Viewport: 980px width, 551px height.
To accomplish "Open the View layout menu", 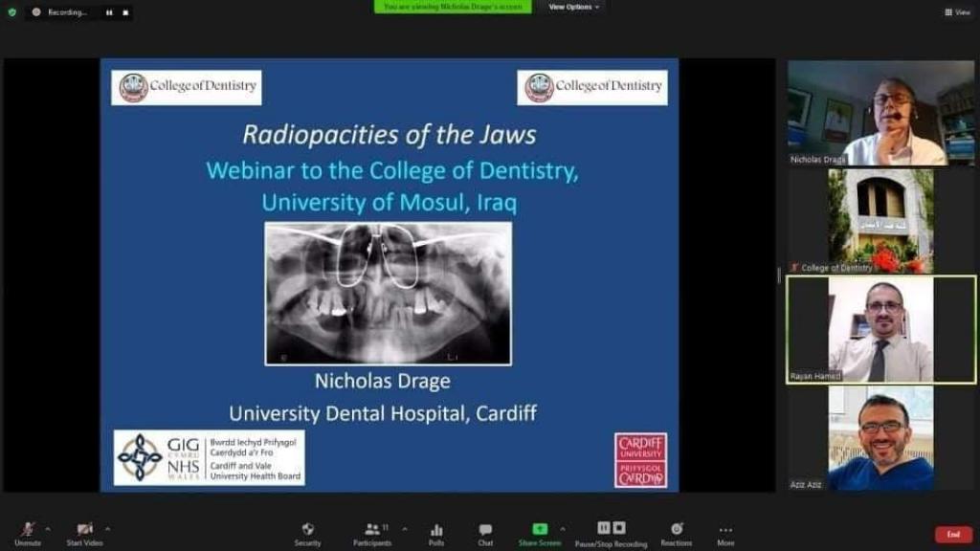I will (x=957, y=12).
